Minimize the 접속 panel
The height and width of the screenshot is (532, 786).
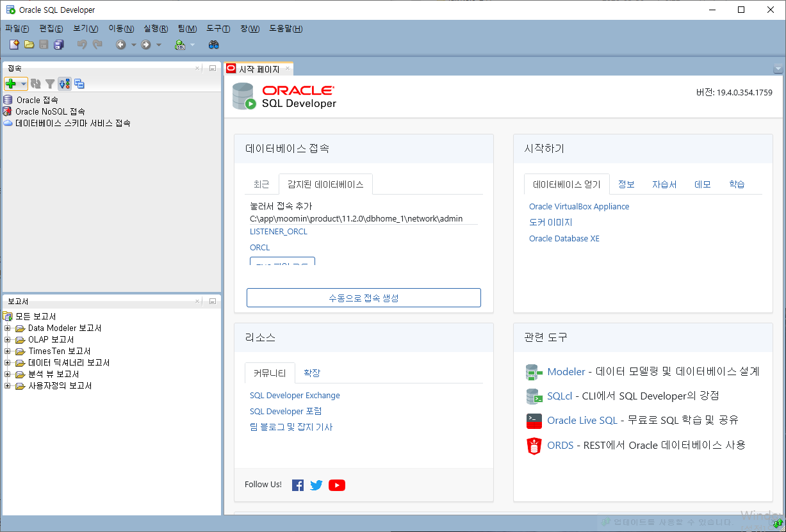pos(212,68)
